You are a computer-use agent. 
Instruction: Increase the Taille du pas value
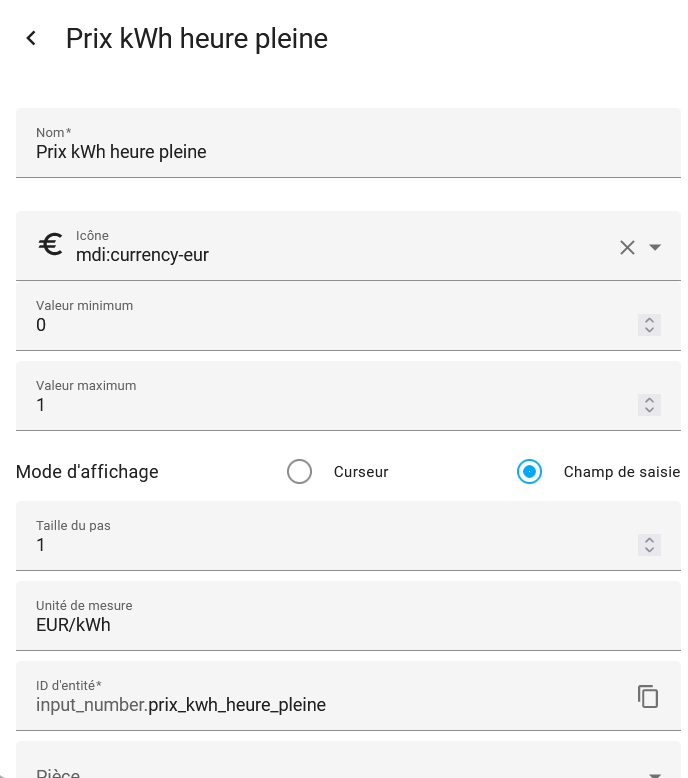[x=649, y=540]
